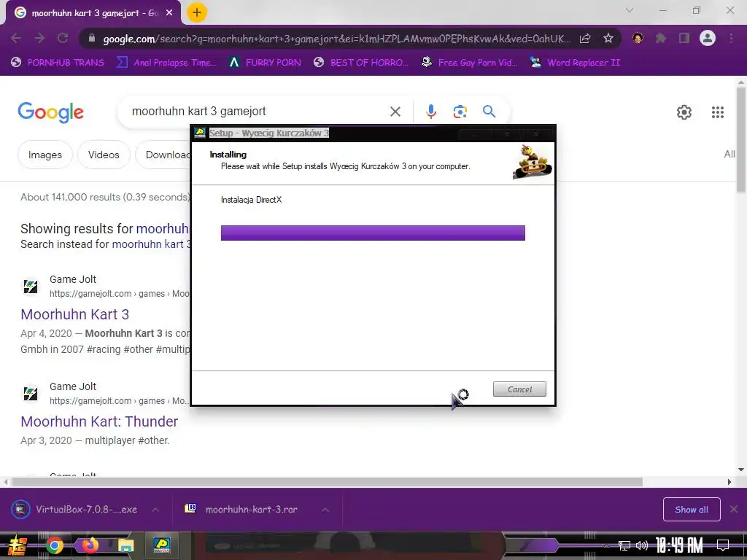Open moorhuhn-kart-3.rar download item

pyautogui.click(x=241, y=510)
